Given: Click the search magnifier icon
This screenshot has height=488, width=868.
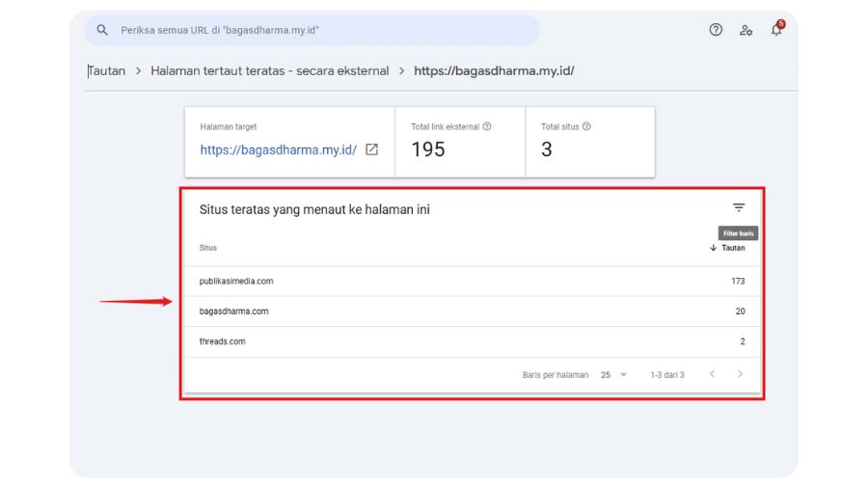Looking at the screenshot, I should [102, 30].
